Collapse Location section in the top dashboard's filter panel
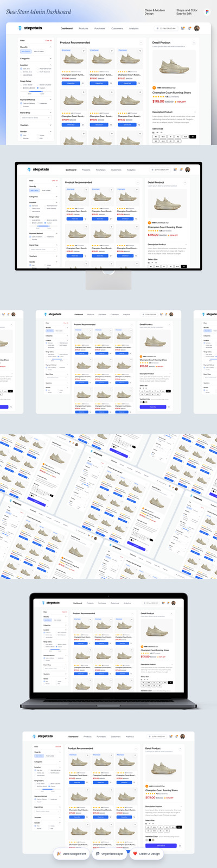 [50, 65]
